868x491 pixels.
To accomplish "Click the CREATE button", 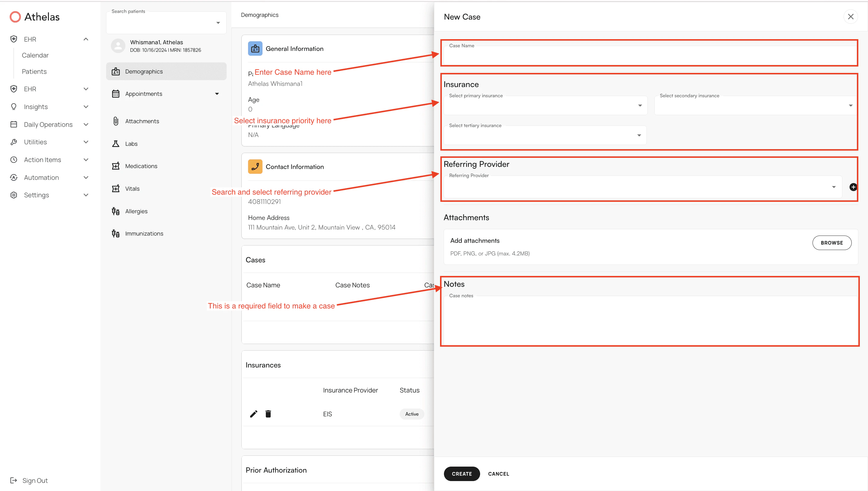I will [x=462, y=474].
